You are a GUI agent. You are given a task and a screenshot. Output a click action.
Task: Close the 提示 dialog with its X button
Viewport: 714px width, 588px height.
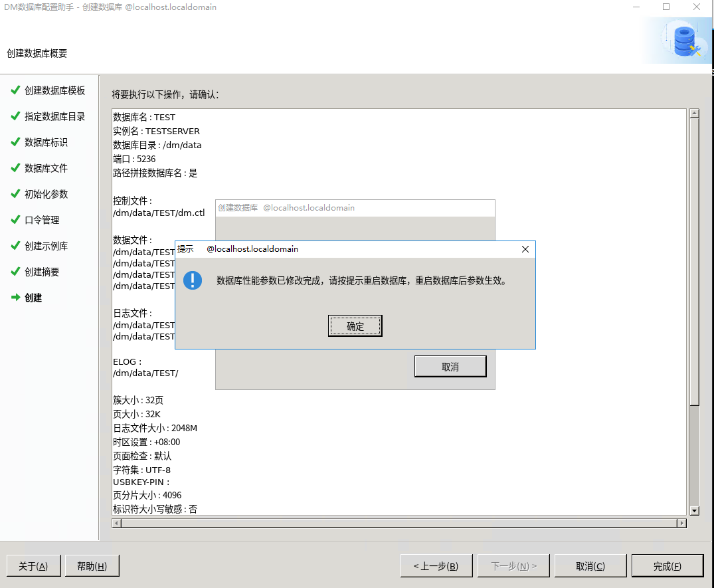(x=525, y=249)
